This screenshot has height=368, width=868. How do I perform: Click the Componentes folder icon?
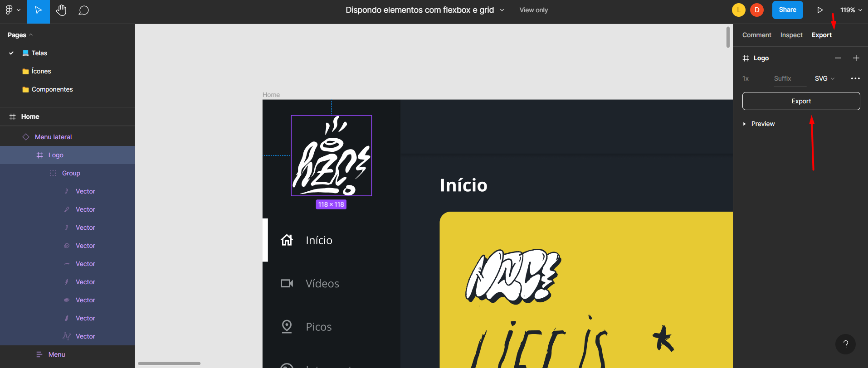(26, 89)
